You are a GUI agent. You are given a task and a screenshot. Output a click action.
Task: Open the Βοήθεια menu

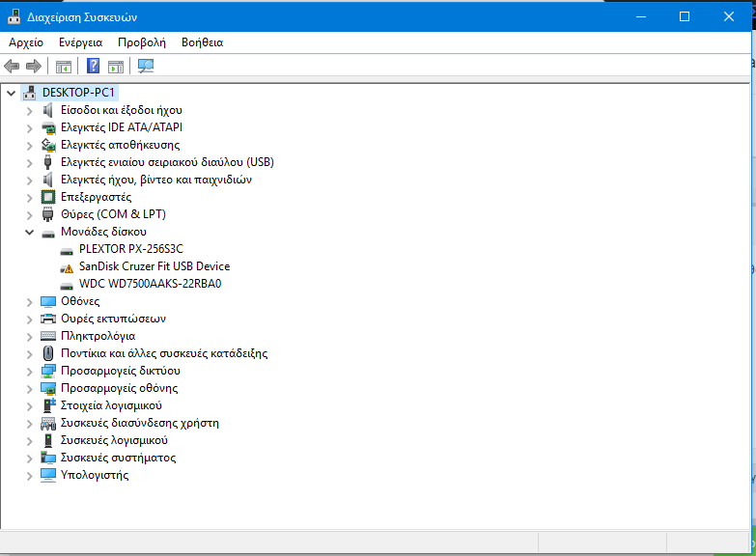(x=202, y=42)
